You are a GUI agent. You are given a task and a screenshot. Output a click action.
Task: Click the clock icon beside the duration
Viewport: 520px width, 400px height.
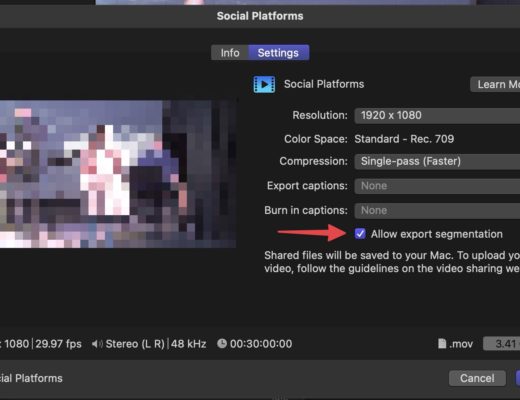point(222,343)
